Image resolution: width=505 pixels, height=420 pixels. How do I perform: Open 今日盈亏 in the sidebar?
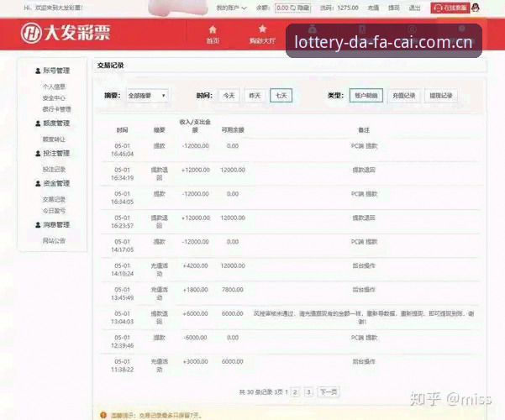(54, 211)
